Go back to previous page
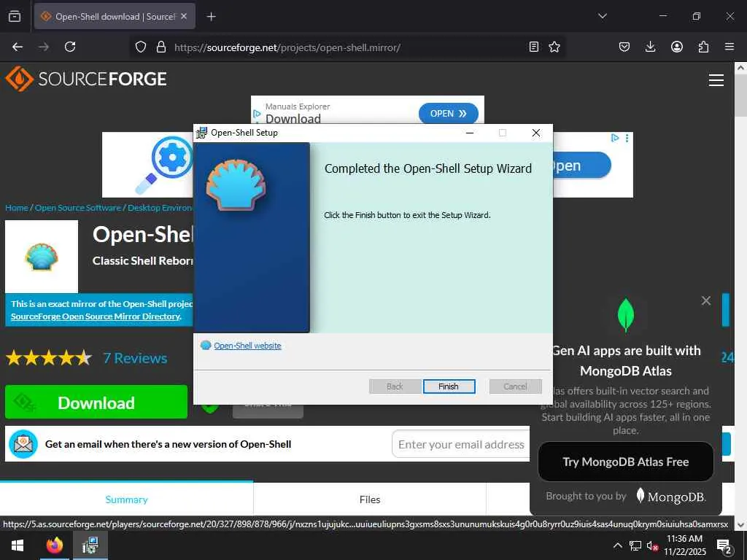Image resolution: width=747 pixels, height=560 pixels. pos(18,47)
